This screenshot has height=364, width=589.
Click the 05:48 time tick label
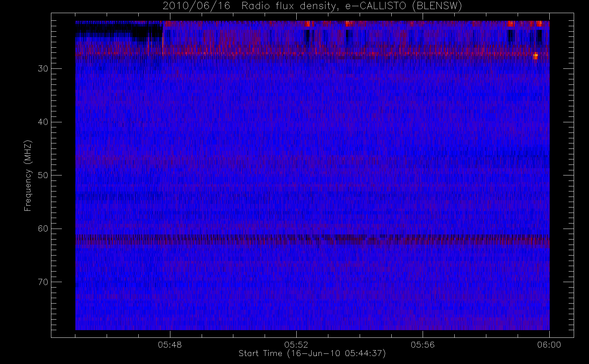(170, 345)
